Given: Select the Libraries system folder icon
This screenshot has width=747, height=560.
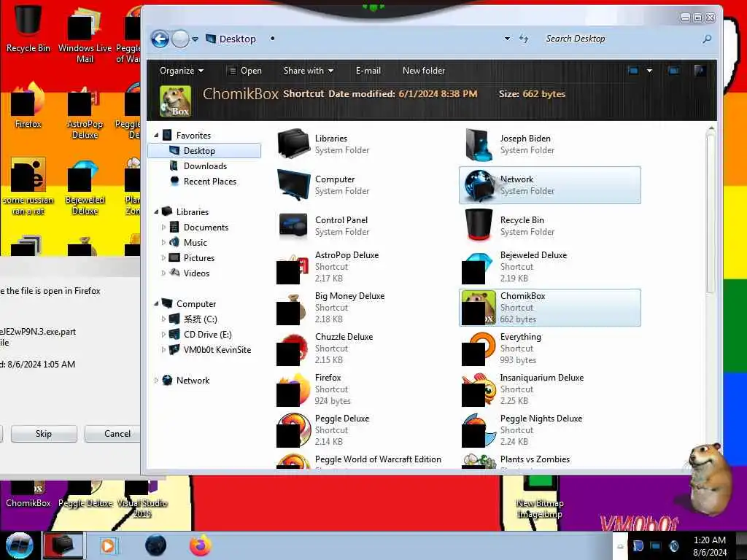Looking at the screenshot, I should (x=293, y=144).
